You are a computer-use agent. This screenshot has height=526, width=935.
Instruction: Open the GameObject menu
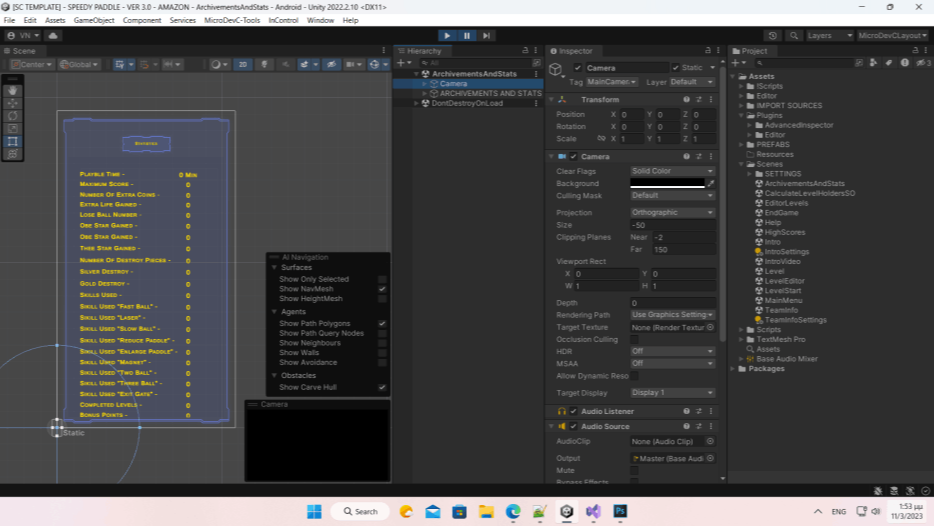pos(94,20)
